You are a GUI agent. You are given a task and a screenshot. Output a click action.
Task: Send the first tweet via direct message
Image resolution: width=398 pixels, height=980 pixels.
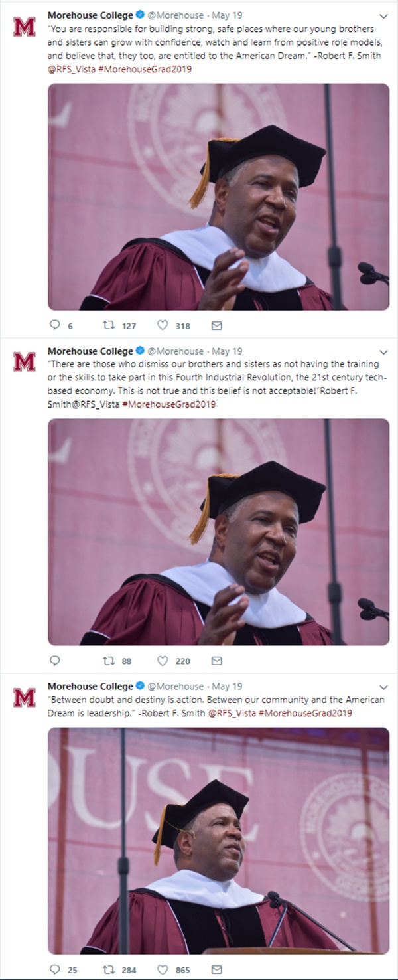tap(216, 325)
